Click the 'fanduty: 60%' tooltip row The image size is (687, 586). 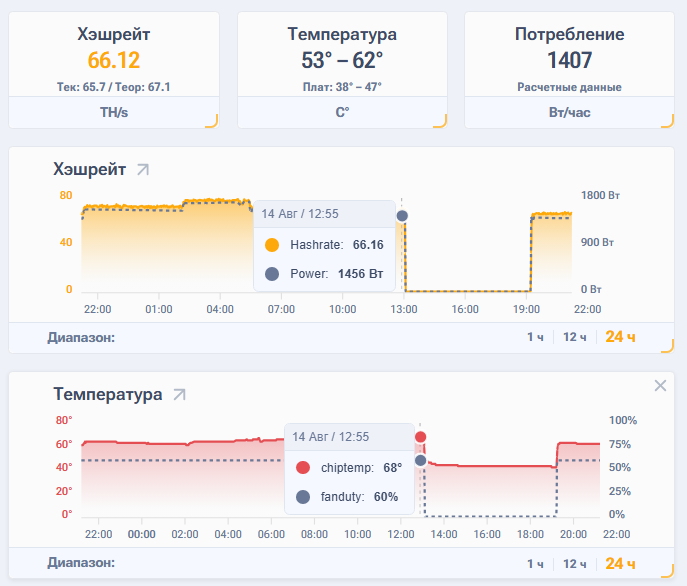[347, 497]
